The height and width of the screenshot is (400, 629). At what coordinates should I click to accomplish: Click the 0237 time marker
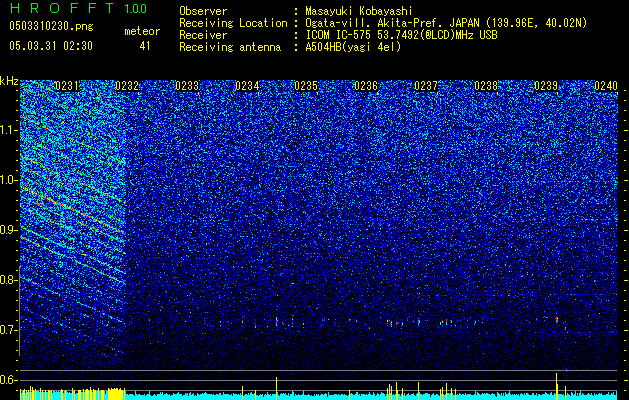[x=426, y=86]
